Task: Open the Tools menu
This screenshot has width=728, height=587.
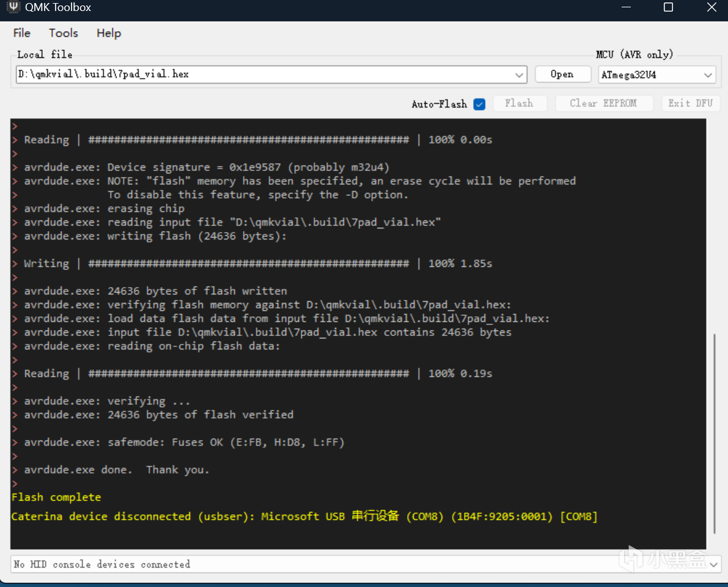Action: [64, 33]
